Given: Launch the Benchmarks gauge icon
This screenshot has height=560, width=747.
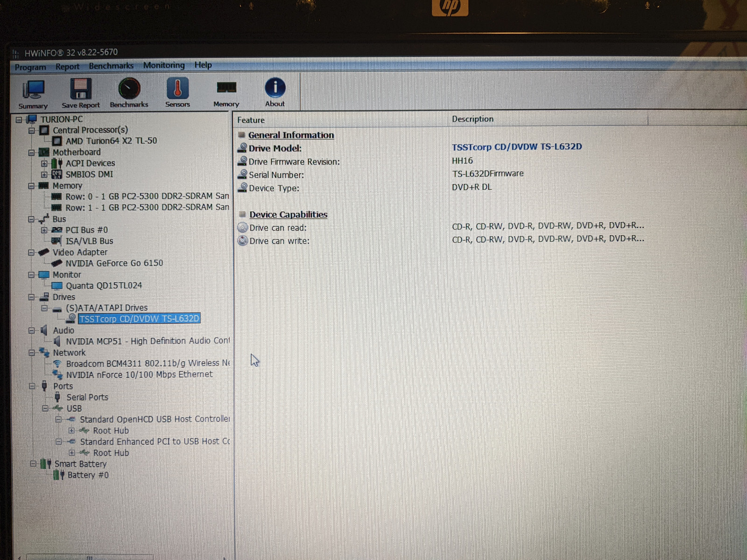Looking at the screenshot, I should (129, 88).
